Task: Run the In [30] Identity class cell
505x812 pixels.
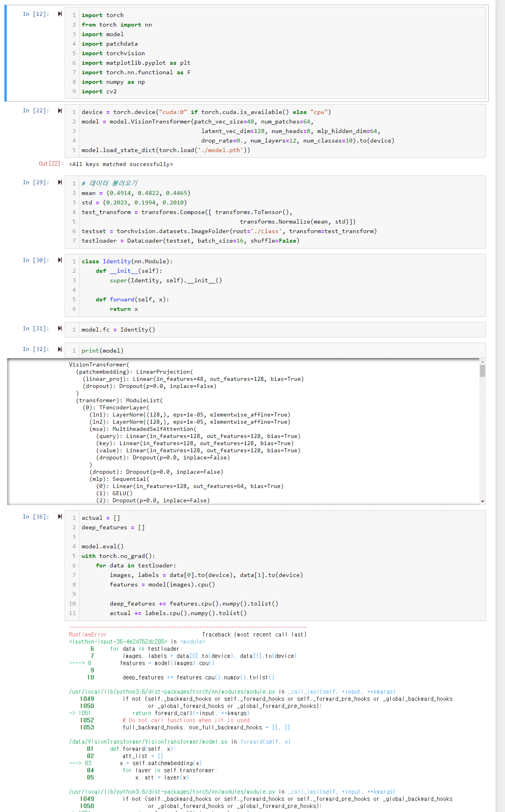Action: coord(60,260)
